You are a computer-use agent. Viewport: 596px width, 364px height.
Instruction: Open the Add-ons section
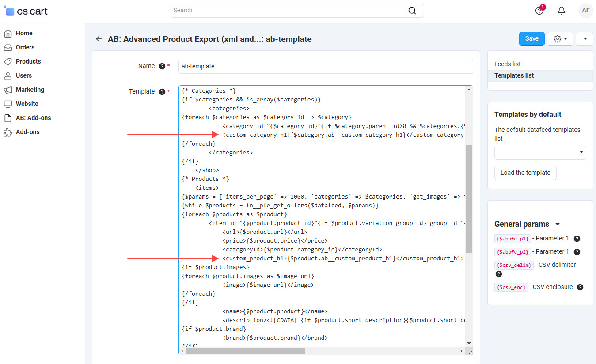click(x=28, y=131)
